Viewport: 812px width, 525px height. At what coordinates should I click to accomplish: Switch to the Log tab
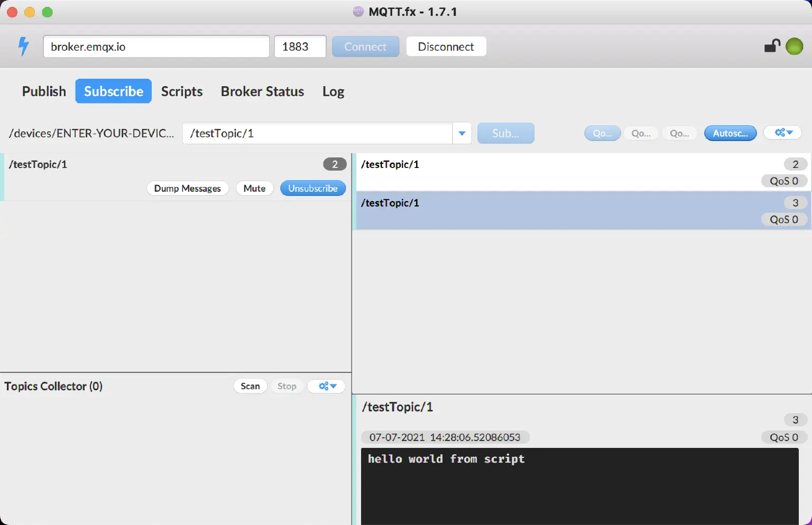(333, 91)
